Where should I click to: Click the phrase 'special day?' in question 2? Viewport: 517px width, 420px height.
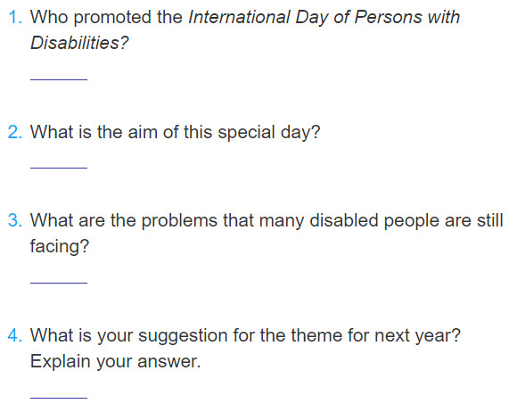pos(269,132)
